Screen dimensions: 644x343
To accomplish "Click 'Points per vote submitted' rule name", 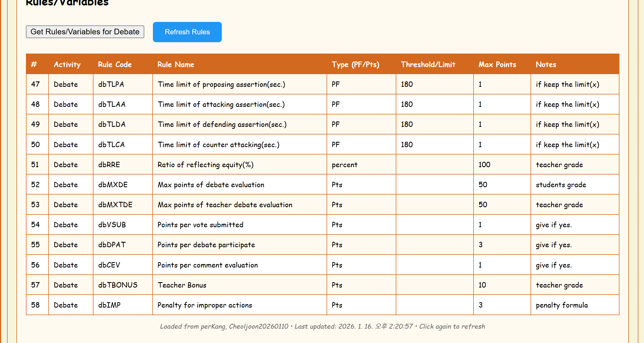I will [200, 225].
